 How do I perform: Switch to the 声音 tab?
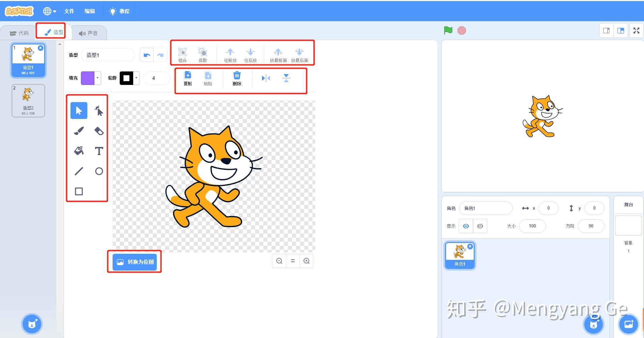[x=88, y=33]
